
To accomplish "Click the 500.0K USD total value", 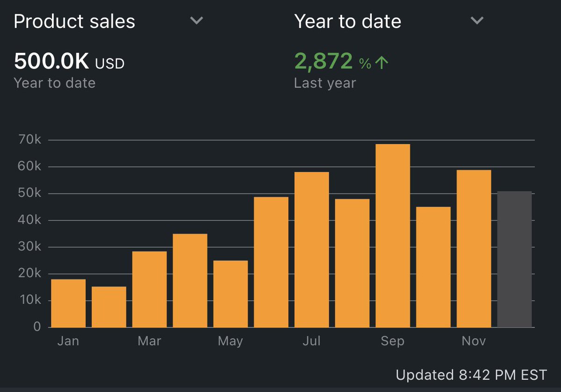I will (x=69, y=61).
